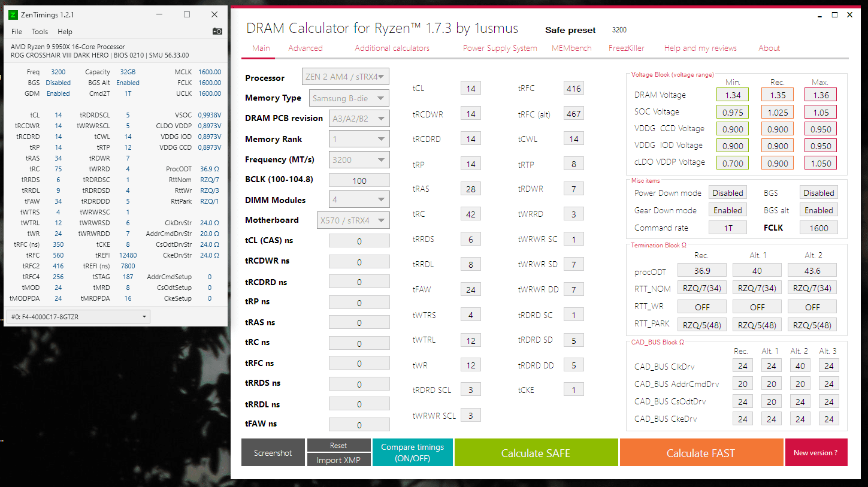Click the New version ? button

point(816,452)
